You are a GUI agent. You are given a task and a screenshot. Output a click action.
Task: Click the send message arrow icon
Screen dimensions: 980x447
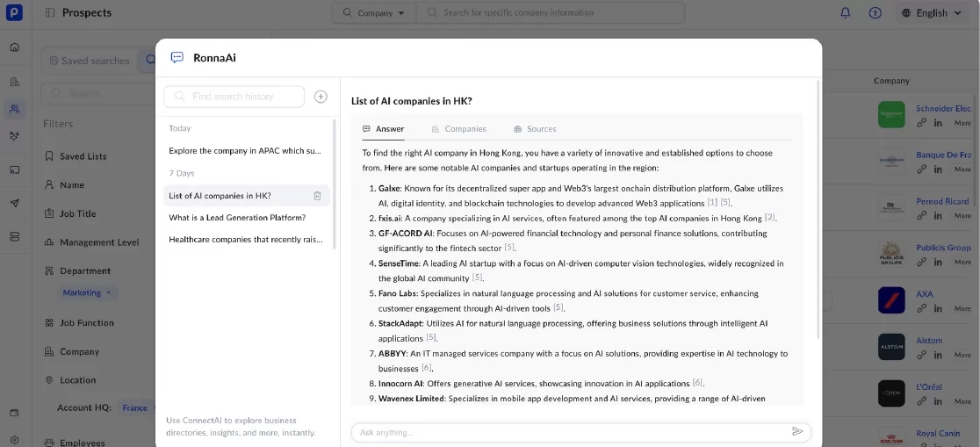(x=797, y=432)
